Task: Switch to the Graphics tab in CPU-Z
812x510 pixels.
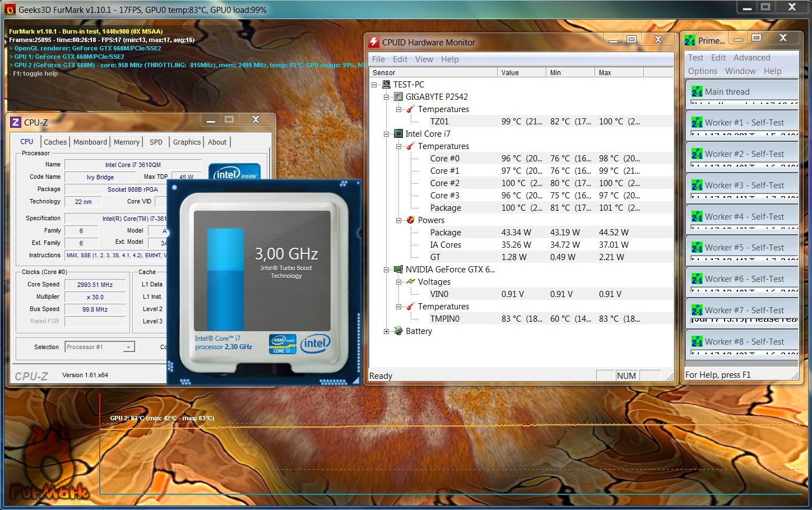Action: click(187, 142)
